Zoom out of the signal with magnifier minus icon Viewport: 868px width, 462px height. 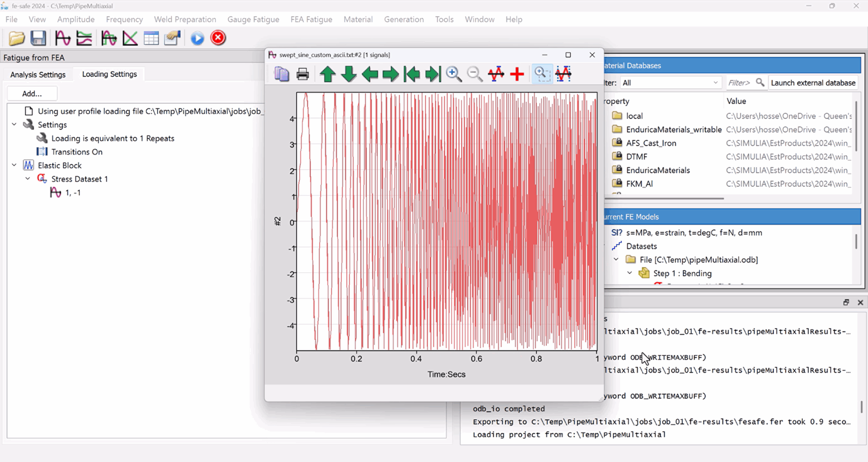[474, 74]
